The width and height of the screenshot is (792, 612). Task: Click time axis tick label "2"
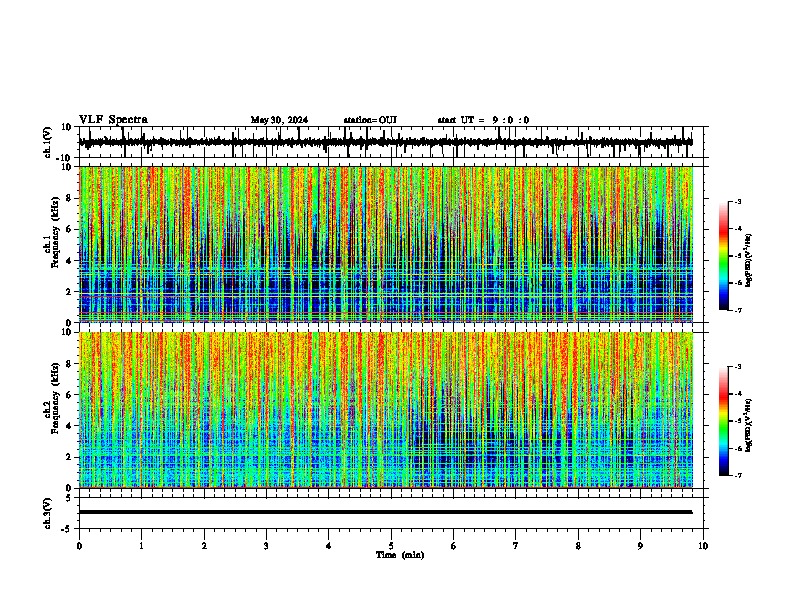coord(204,546)
